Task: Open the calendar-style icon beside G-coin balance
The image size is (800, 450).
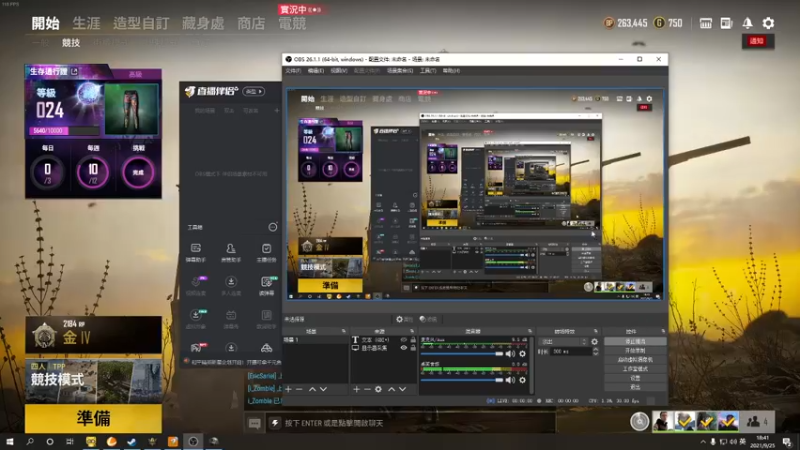Action: (x=706, y=23)
